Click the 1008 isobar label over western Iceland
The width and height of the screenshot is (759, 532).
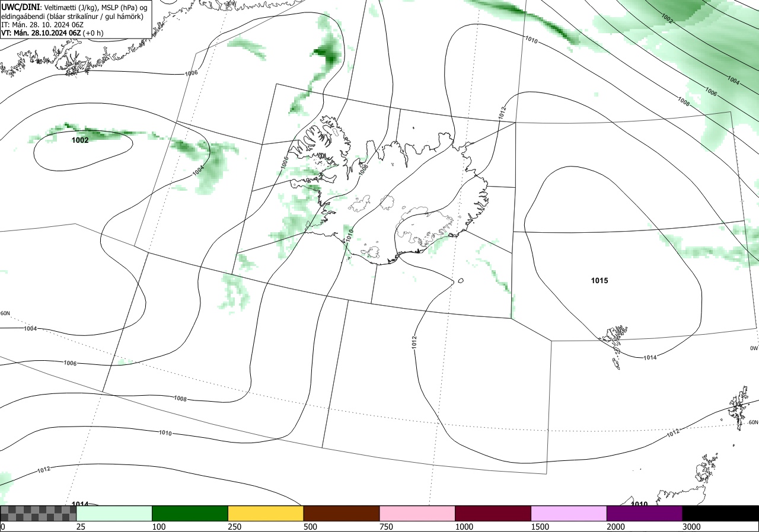[364, 170]
